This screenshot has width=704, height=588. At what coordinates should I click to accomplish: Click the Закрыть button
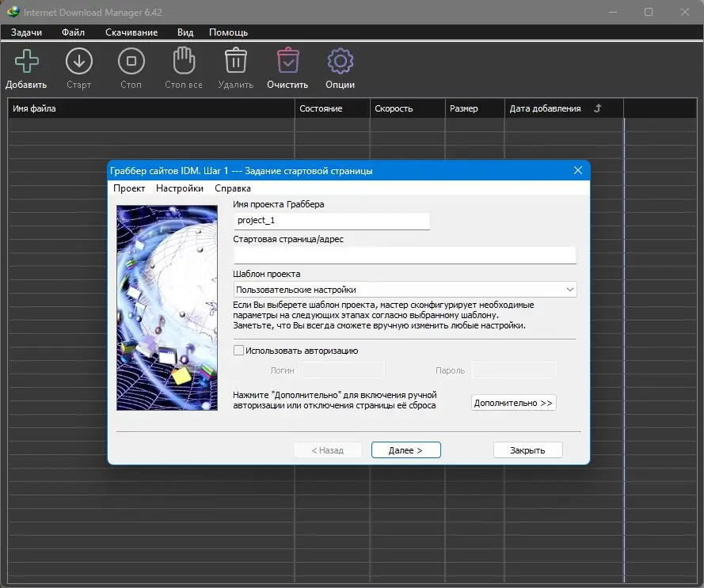(x=527, y=450)
